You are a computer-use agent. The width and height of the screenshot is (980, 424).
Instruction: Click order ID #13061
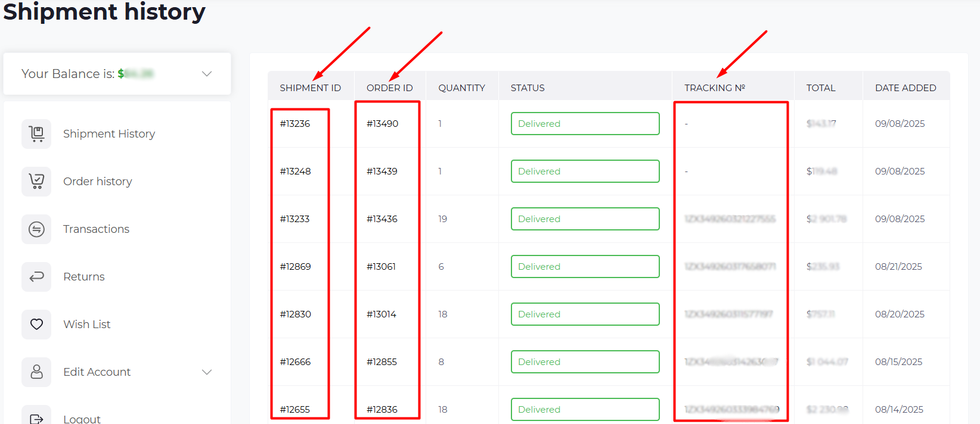coord(382,267)
